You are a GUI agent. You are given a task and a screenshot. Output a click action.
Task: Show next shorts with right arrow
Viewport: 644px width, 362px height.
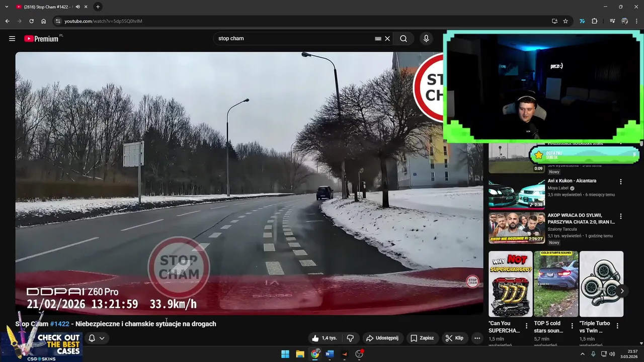pos(622,291)
